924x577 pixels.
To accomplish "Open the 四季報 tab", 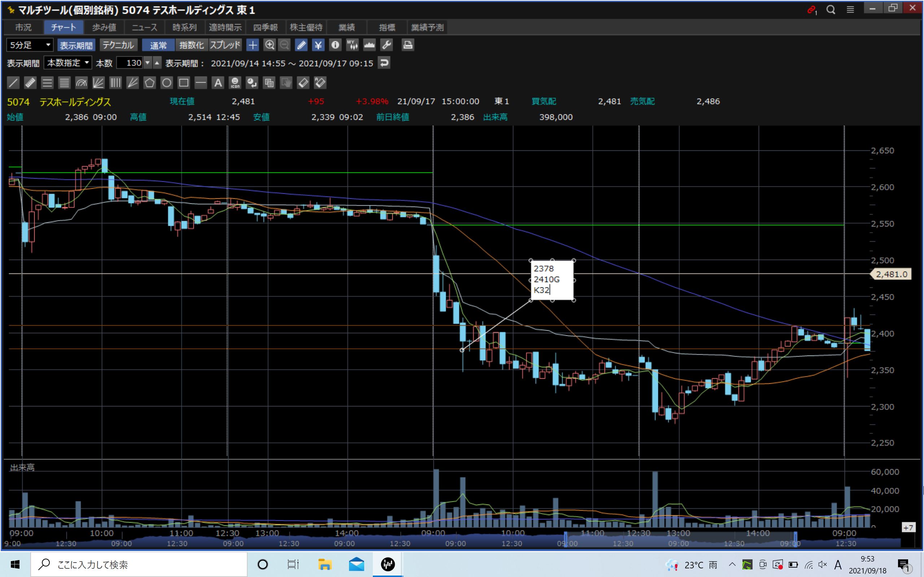I will coord(265,27).
